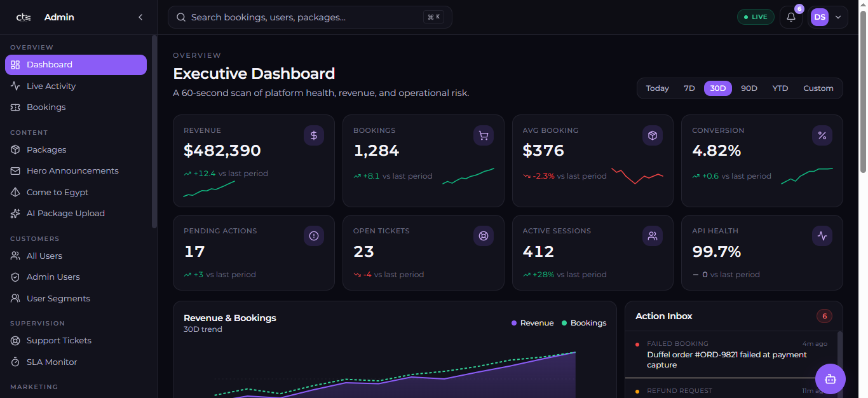Toggle the Bookings series in chart legend
The width and height of the screenshot is (868, 398).
coord(584,323)
